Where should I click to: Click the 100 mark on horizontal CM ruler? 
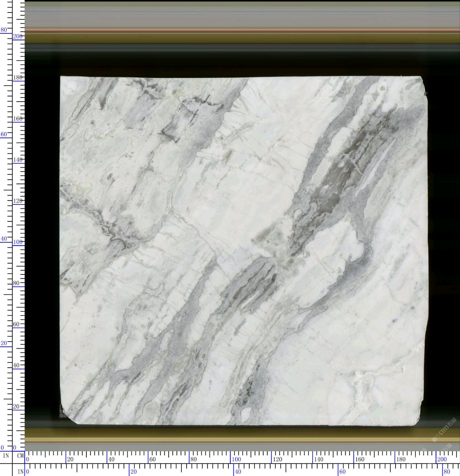[236, 459]
